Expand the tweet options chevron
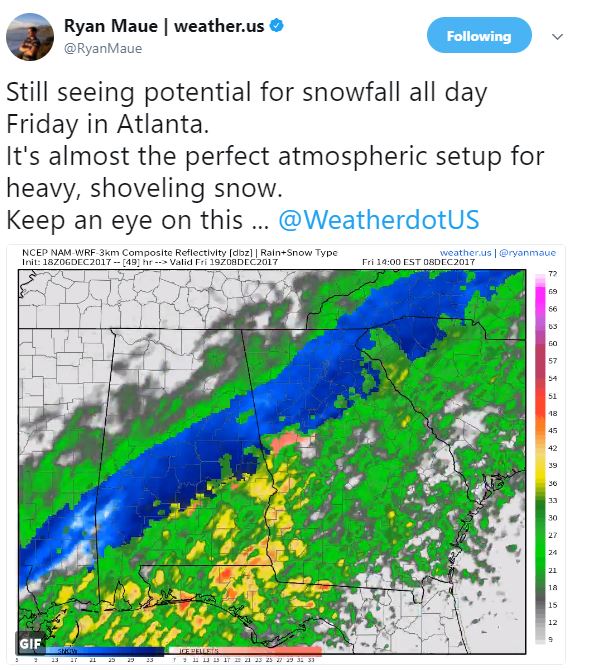Viewport: 591px width, 670px height. point(557,37)
